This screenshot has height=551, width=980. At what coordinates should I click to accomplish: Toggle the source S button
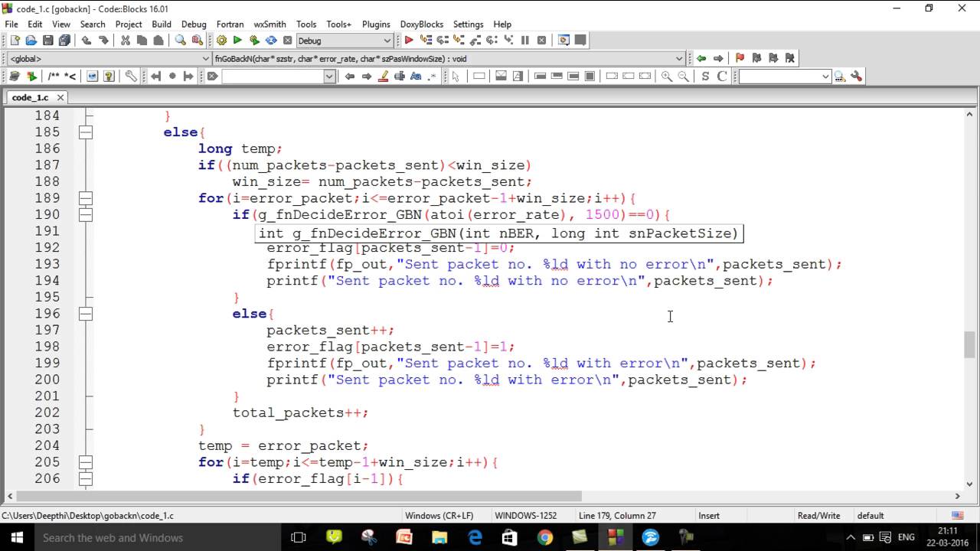[705, 76]
